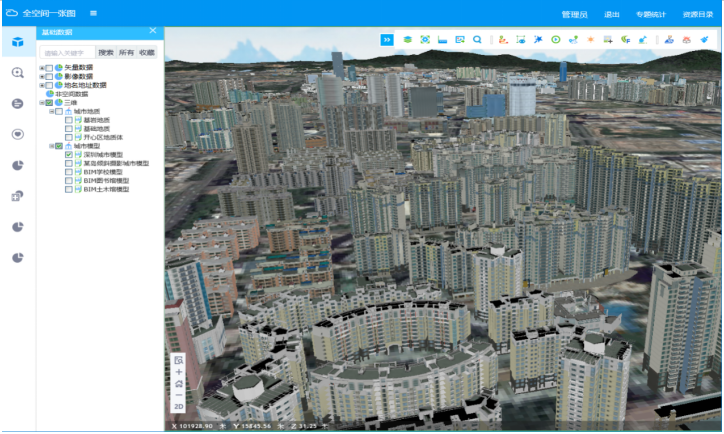Uncheck the 深圳城市模型 checkbox

(x=68, y=155)
